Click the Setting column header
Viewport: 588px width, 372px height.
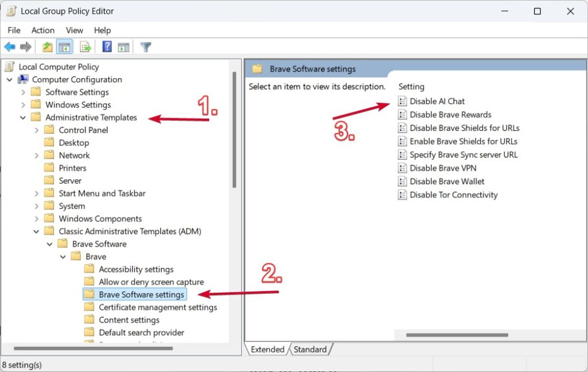tap(411, 87)
